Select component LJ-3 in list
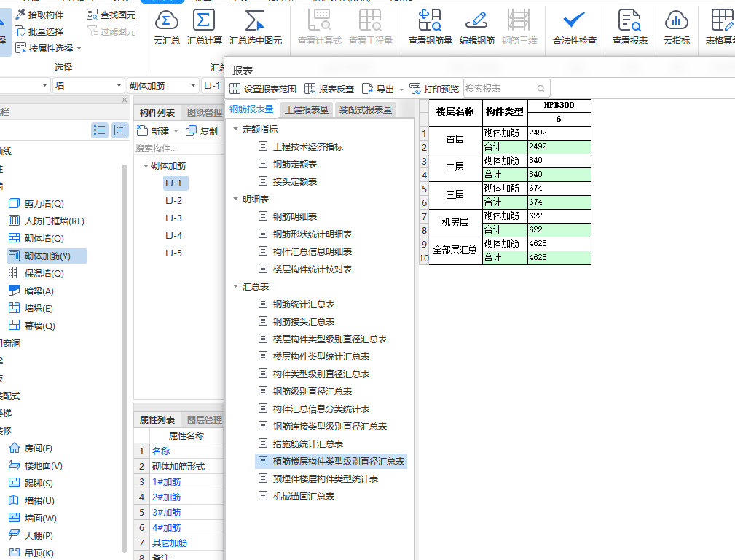 point(173,218)
